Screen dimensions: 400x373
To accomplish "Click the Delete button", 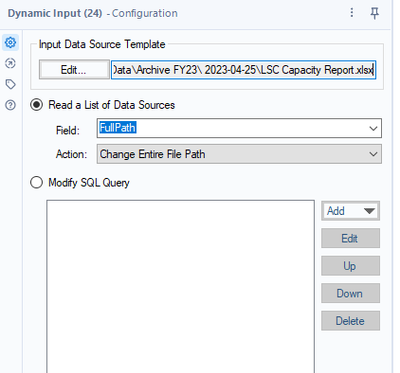I will [350, 321].
